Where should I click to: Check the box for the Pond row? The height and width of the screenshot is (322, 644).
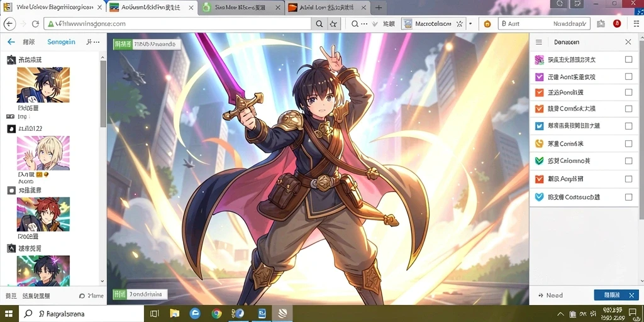[x=628, y=92]
